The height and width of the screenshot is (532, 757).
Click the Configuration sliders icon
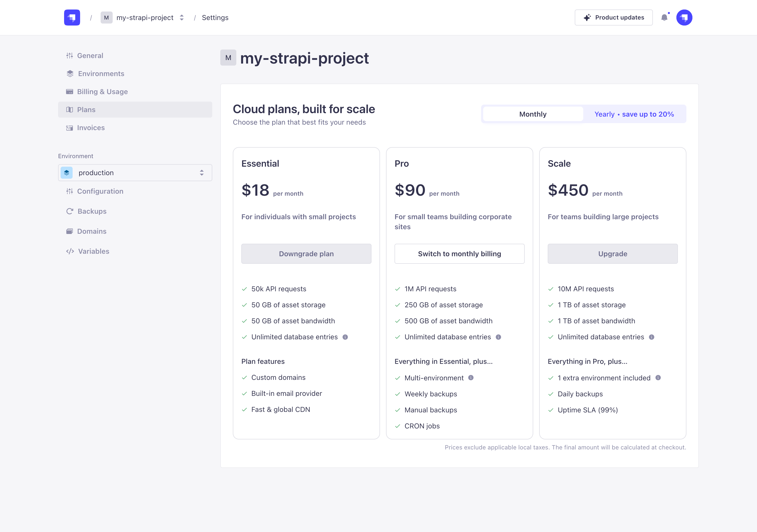[70, 191]
